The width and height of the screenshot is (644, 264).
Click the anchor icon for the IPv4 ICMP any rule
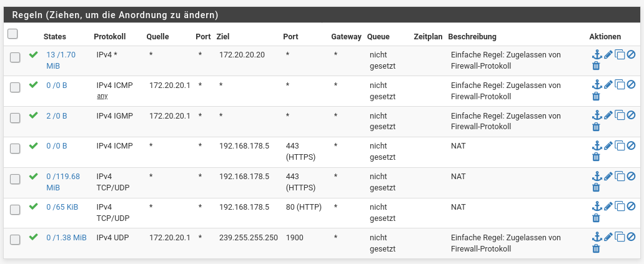597,85
